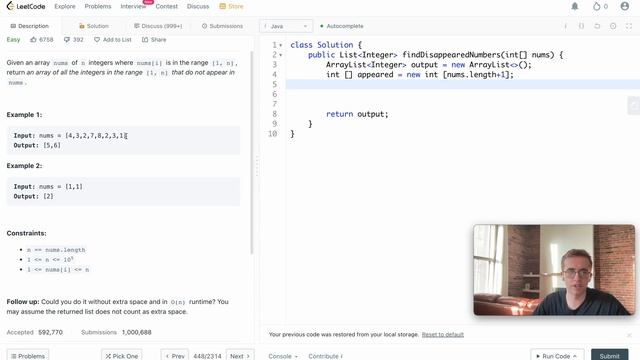Switch to Discuss (999+) tab
This screenshot has height=360, width=640.
(158, 26)
